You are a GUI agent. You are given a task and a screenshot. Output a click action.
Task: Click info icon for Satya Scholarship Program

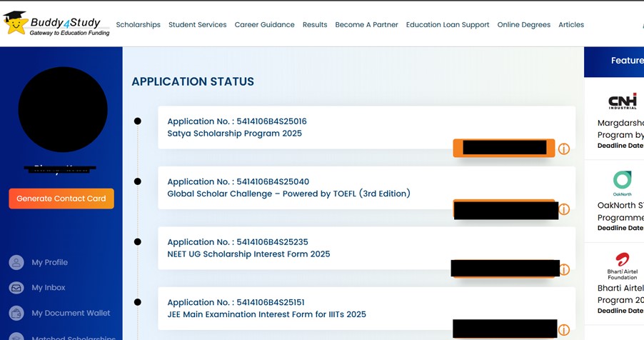click(x=564, y=149)
